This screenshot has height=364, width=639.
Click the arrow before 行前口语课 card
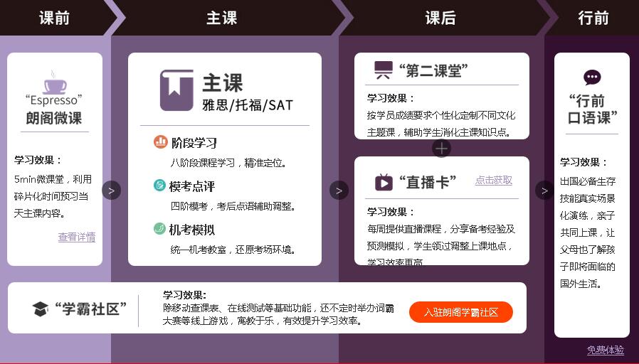coord(545,191)
